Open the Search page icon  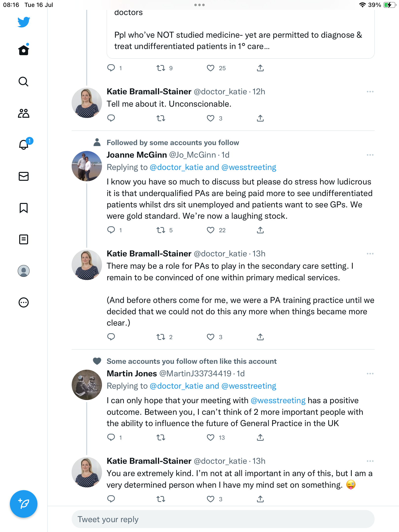[x=24, y=82]
